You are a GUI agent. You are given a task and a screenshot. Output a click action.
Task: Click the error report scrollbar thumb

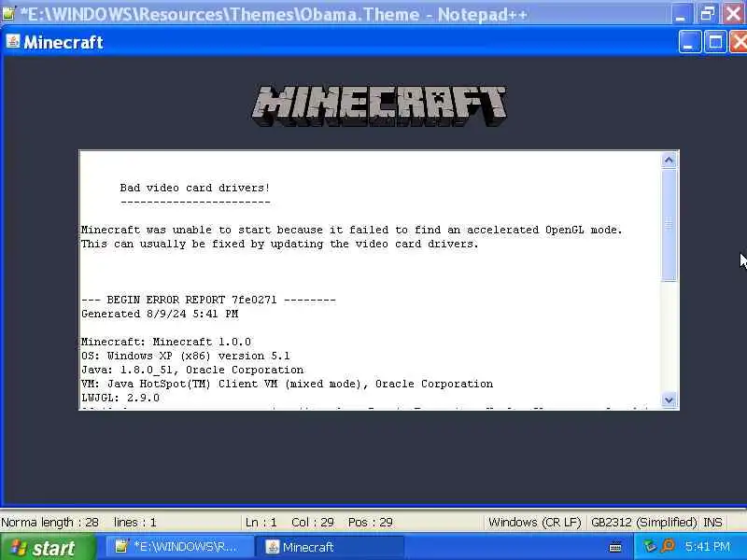point(669,224)
